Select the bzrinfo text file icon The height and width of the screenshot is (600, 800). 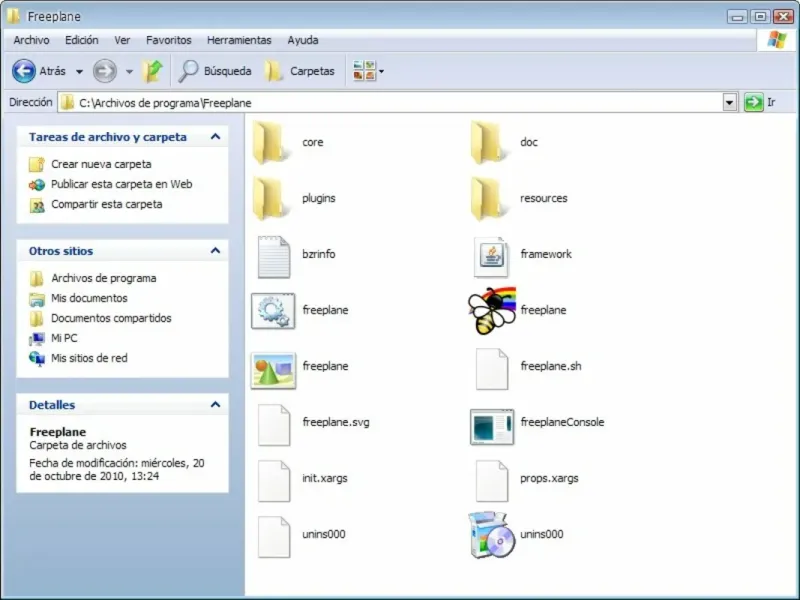[x=273, y=257]
